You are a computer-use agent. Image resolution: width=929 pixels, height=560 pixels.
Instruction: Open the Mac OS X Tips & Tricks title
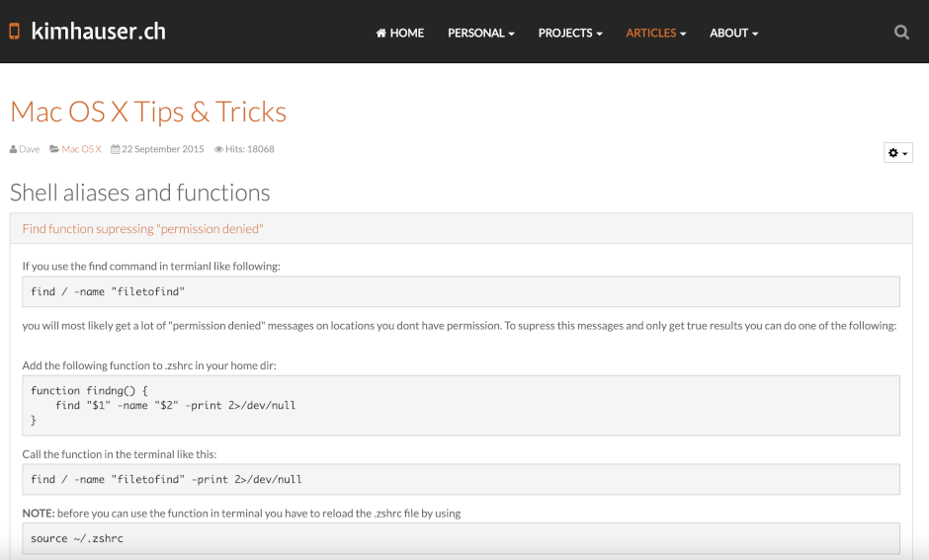pyautogui.click(x=148, y=112)
